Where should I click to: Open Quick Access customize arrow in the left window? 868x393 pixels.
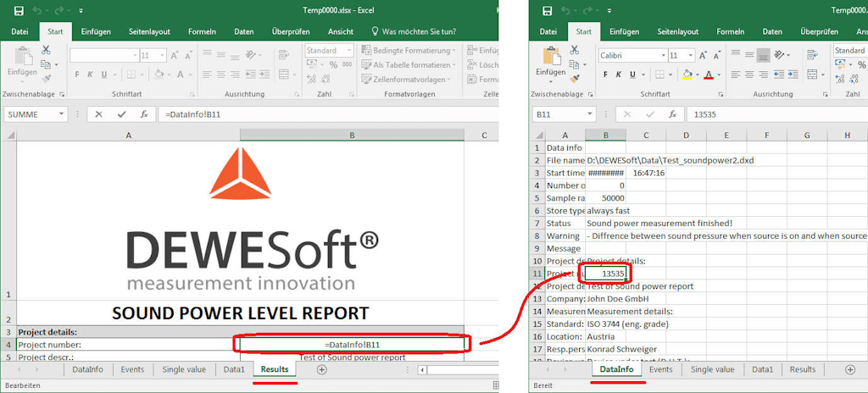click(81, 11)
